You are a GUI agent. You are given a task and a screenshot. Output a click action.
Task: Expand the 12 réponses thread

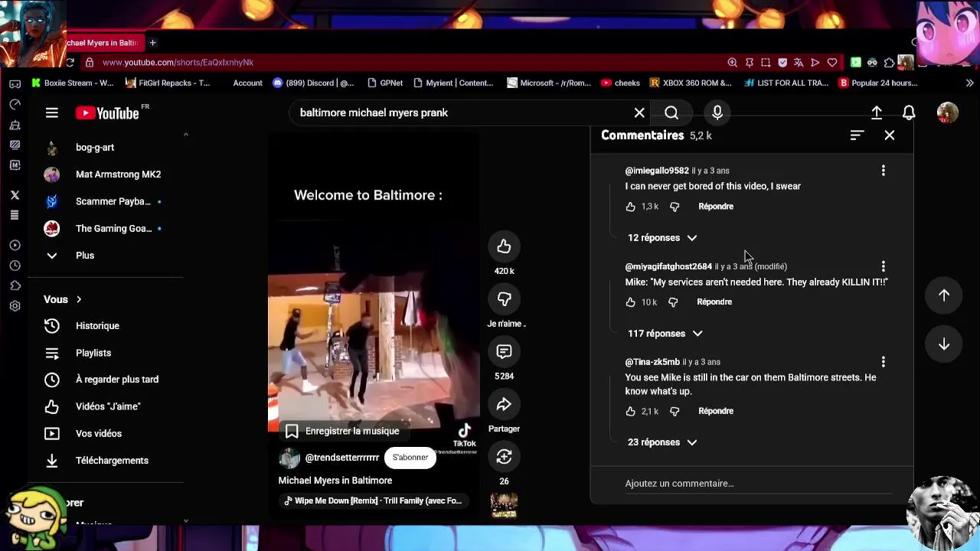pyautogui.click(x=662, y=238)
